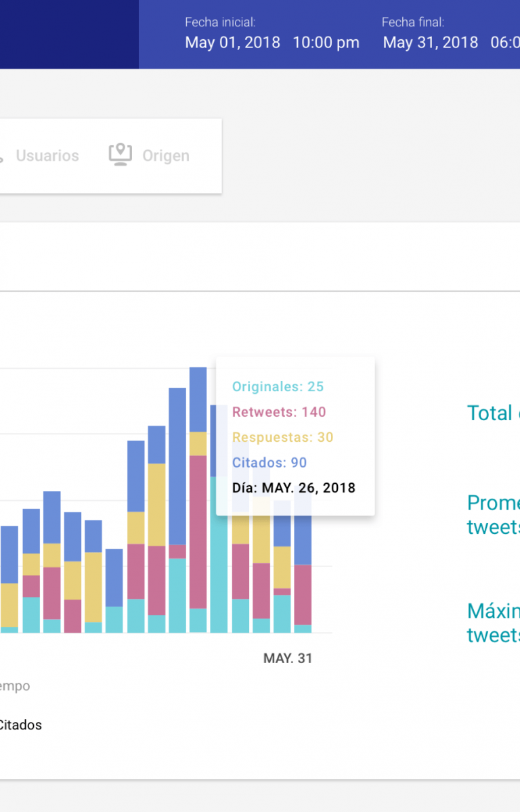Click the start date May 01, 2018
520x812 pixels.
click(232, 43)
